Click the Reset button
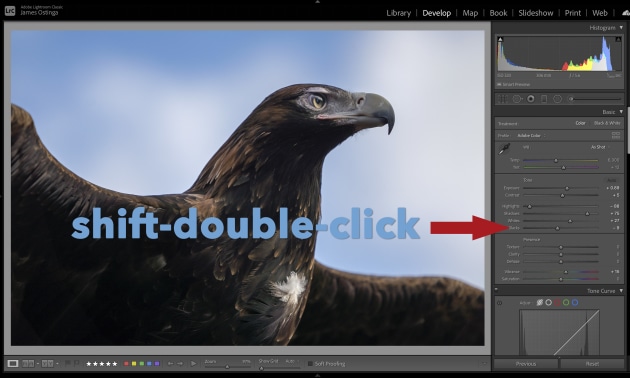The image size is (630, 378). pos(592,364)
